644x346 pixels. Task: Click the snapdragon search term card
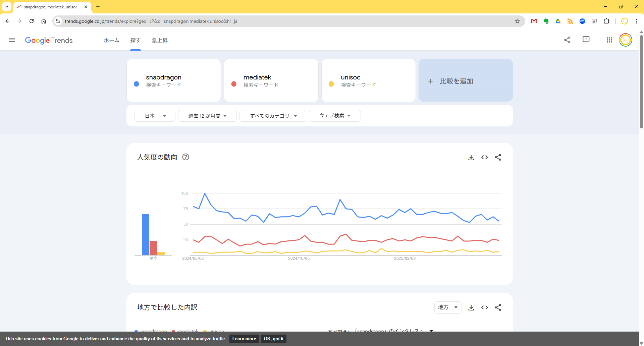coord(173,80)
